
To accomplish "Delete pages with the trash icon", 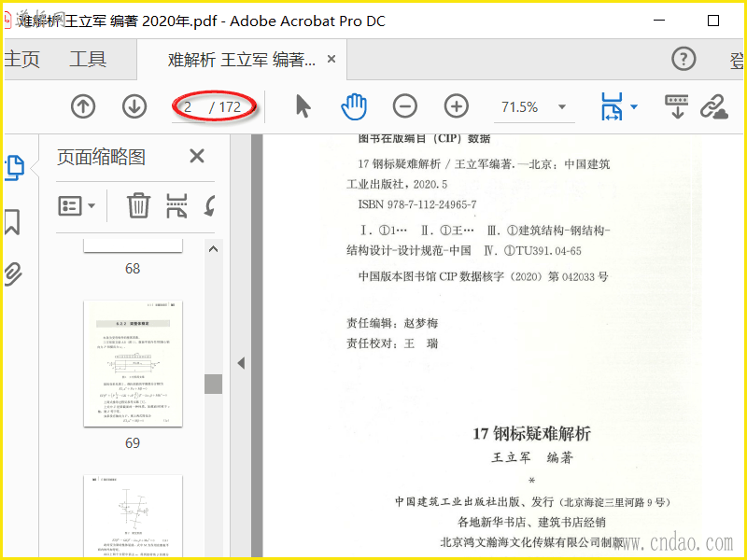I will [138, 205].
